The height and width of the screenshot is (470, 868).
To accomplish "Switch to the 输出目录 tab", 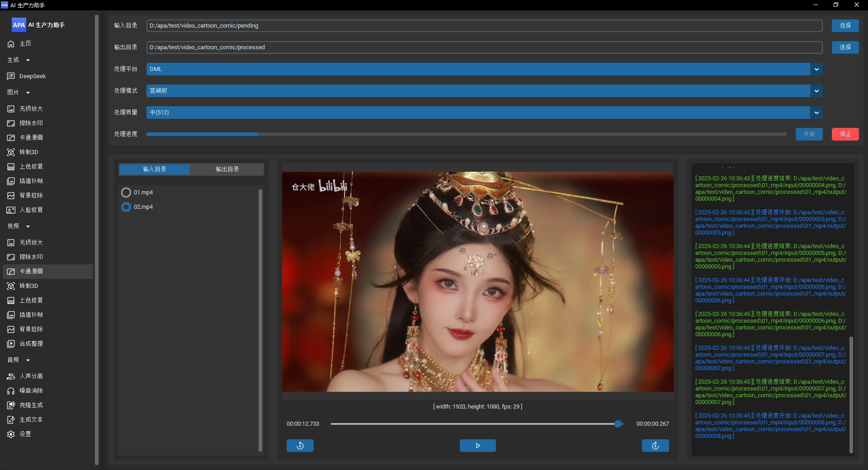I will pos(227,169).
